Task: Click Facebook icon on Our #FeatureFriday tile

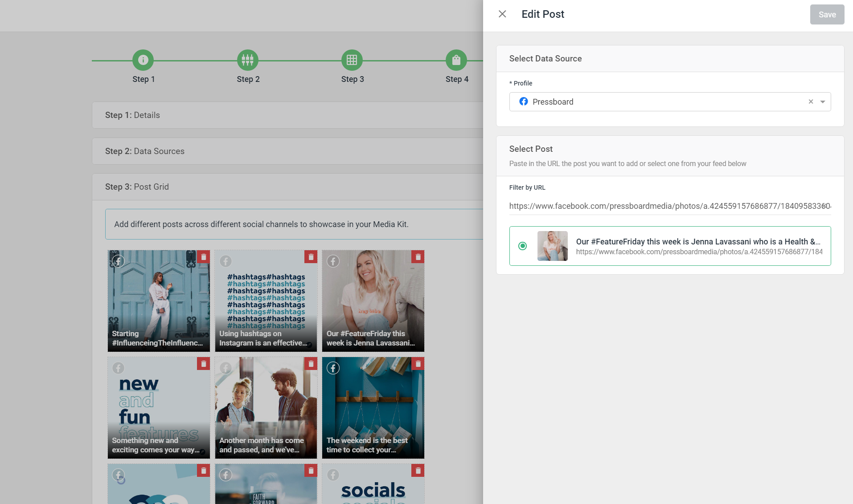Action: point(333,261)
